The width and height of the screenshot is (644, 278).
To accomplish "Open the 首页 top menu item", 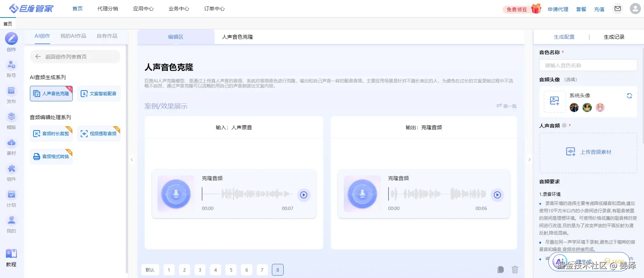I will 78,8.
